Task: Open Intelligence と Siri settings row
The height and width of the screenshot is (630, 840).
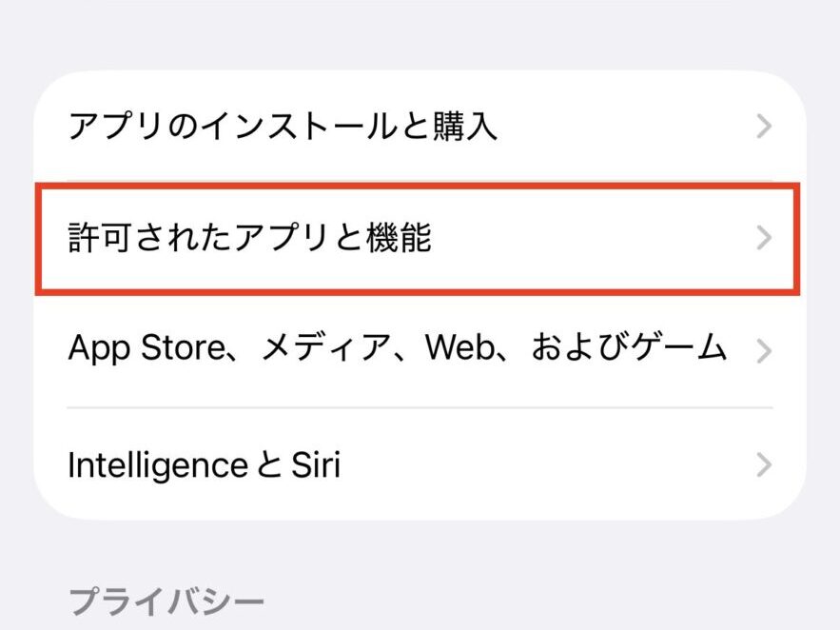Action: [419, 465]
